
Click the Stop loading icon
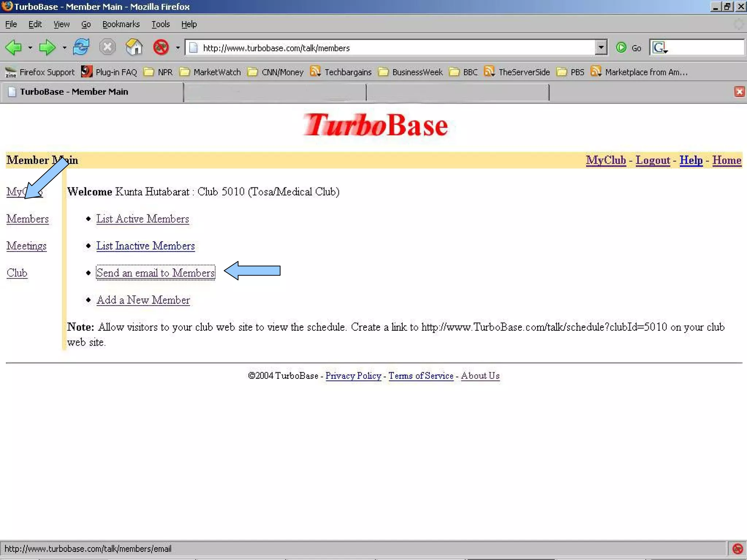(x=108, y=47)
